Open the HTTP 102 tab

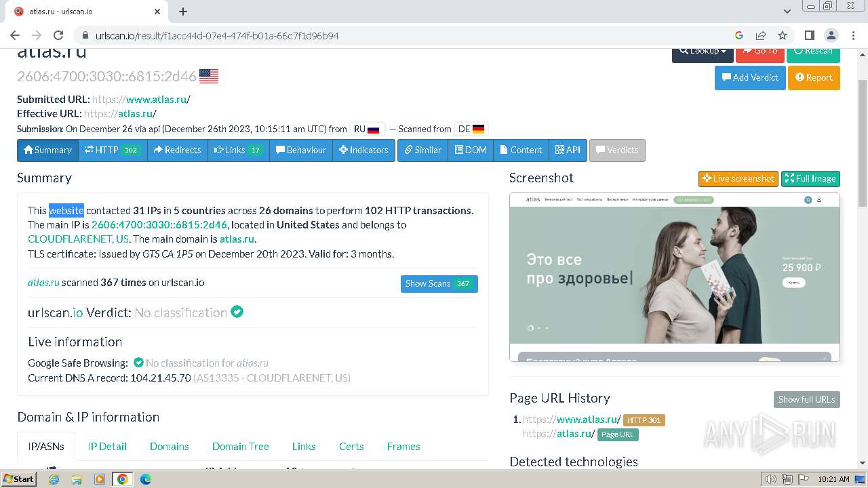click(113, 150)
